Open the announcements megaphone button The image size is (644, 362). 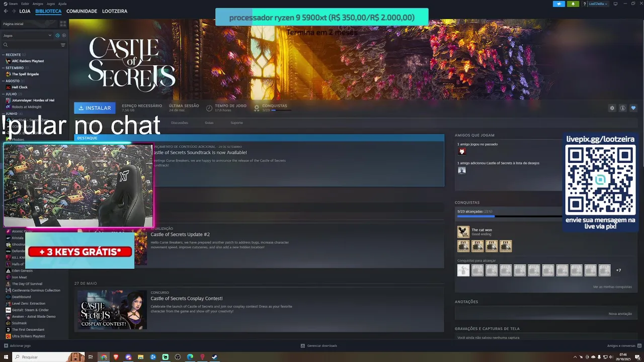(x=559, y=4)
